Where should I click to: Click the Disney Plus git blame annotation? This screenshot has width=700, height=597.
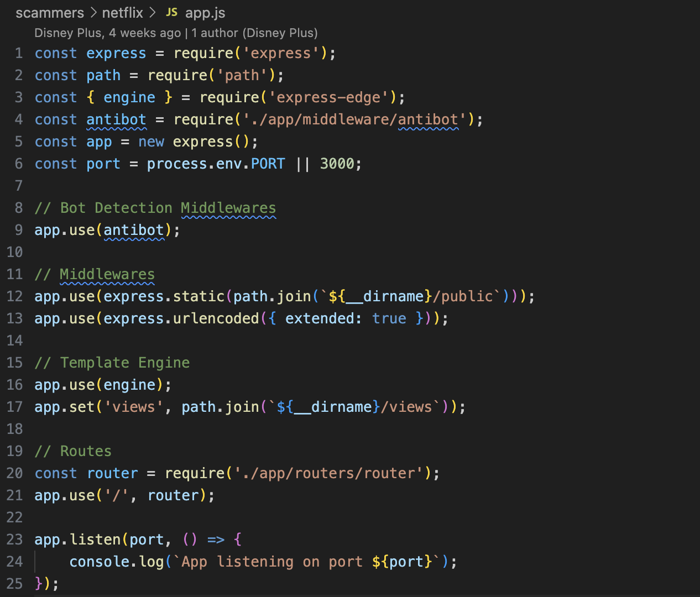coord(107,33)
